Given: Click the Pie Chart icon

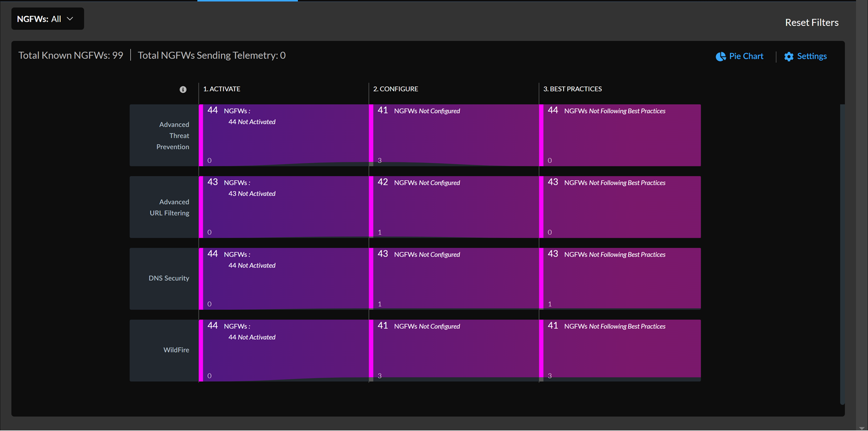Looking at the screenshot, I should tap(720, 56).
